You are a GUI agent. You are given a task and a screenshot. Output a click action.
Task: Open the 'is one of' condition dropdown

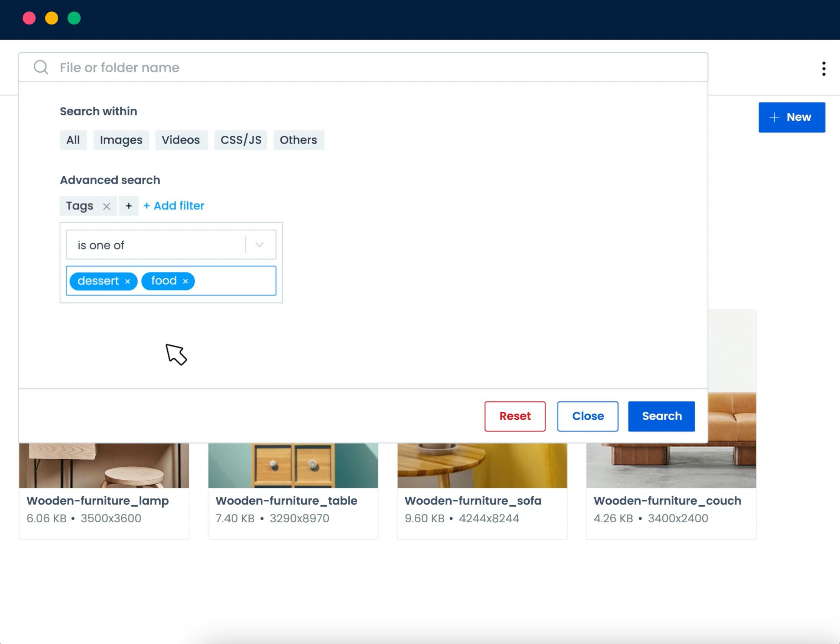(260, 244)
